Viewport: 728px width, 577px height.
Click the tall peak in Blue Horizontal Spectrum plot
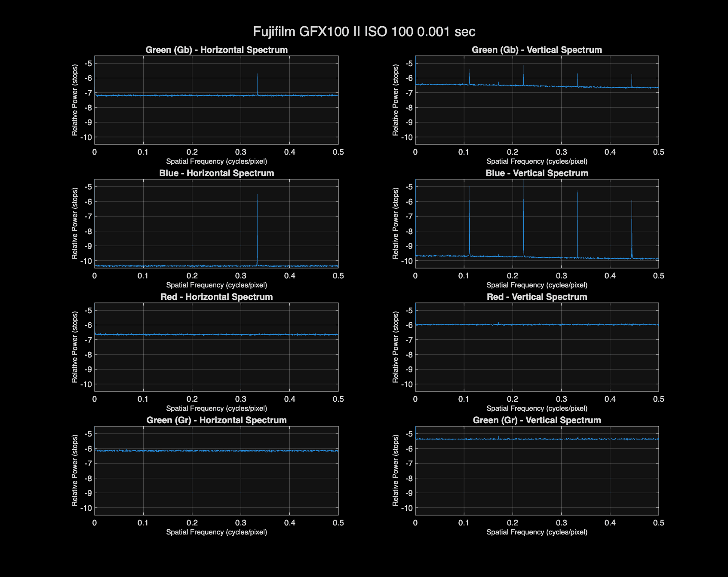(x=257, y=230)
